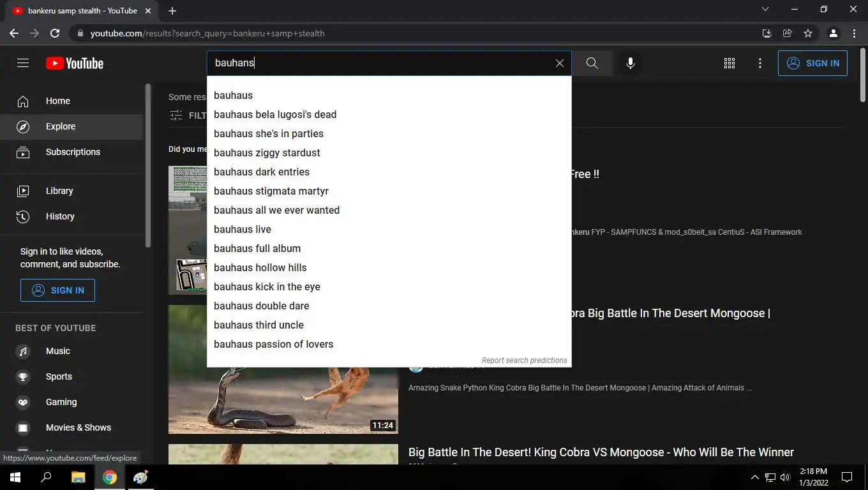Go to Home in the sidebar
Viewport: 868px width, 490px height.
pos(71,101)
